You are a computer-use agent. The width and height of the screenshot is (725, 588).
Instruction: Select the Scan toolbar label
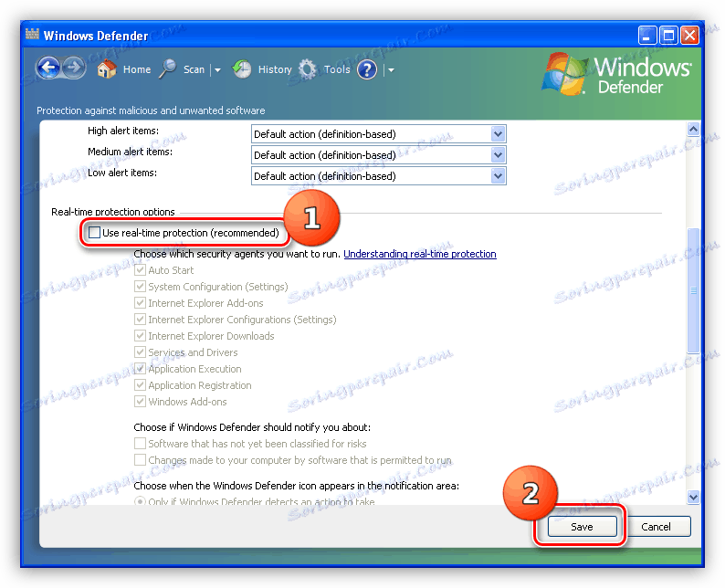pyautogui.click(x=194, y=69)
